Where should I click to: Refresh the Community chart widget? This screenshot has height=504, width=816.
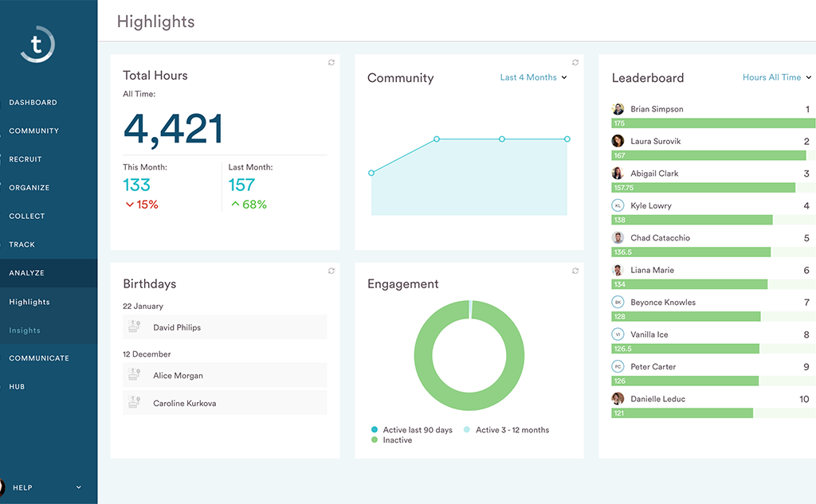click(575, 62)
